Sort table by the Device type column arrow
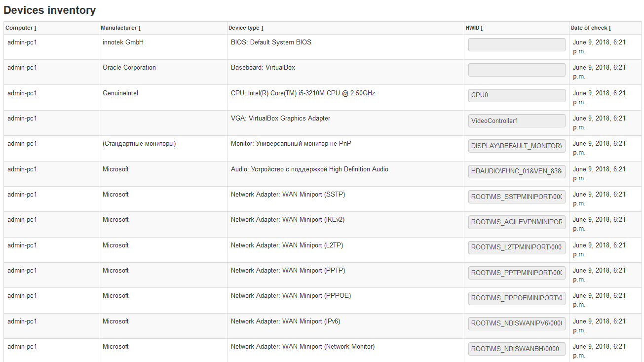Viewport: 644px width, 362px height. pyautogui.click(x=262, y=28)
